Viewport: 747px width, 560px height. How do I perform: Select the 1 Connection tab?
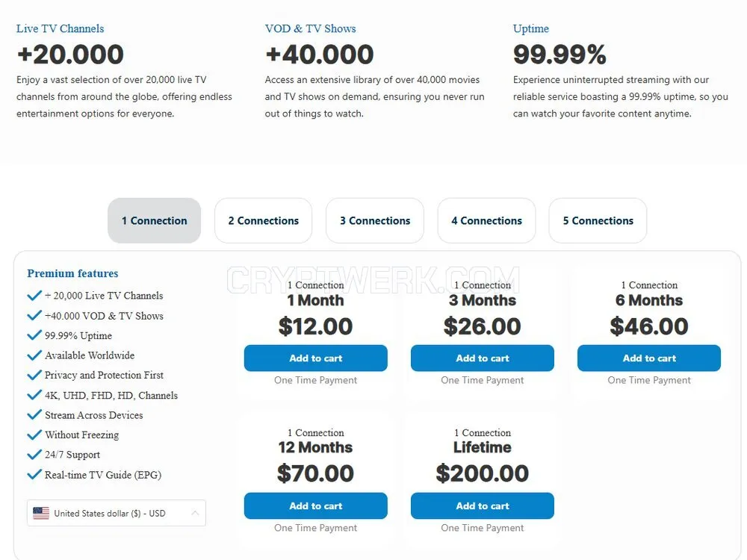[155, 220]
